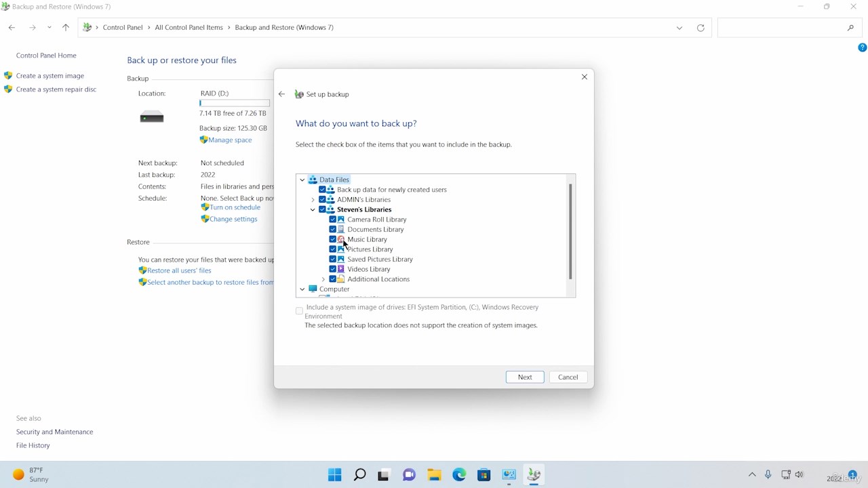Uncheck the Pictures Library checkbox
Screen dimensions: 868x488
tap(333, 249)
